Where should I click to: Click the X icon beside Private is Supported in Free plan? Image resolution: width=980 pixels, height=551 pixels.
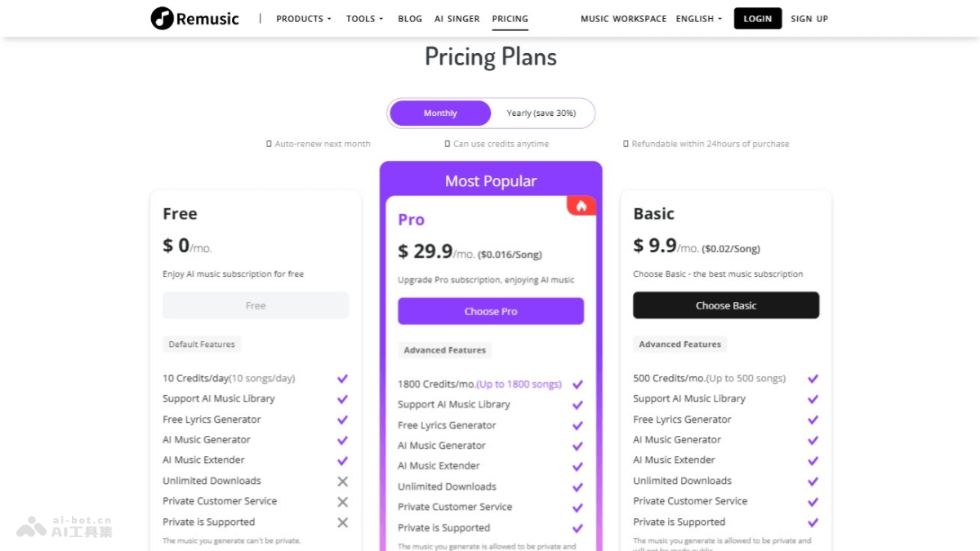click(x=342, y=522)
